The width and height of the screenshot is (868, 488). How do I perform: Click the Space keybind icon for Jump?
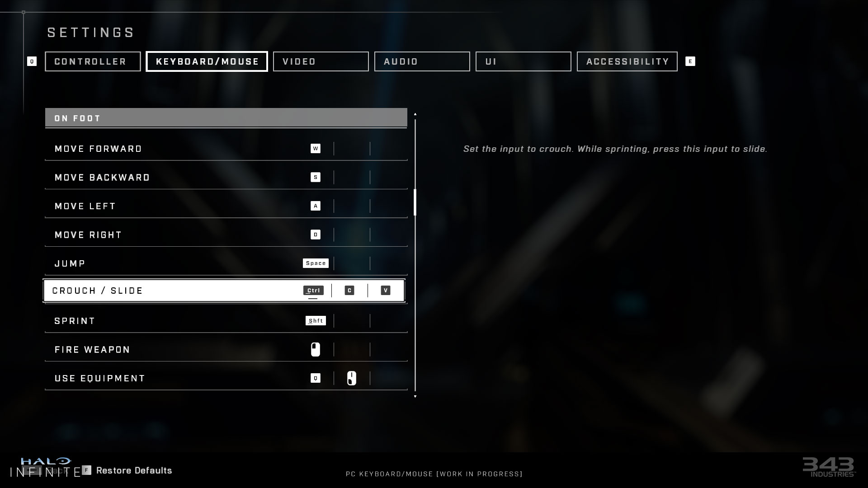pos(316,263)
